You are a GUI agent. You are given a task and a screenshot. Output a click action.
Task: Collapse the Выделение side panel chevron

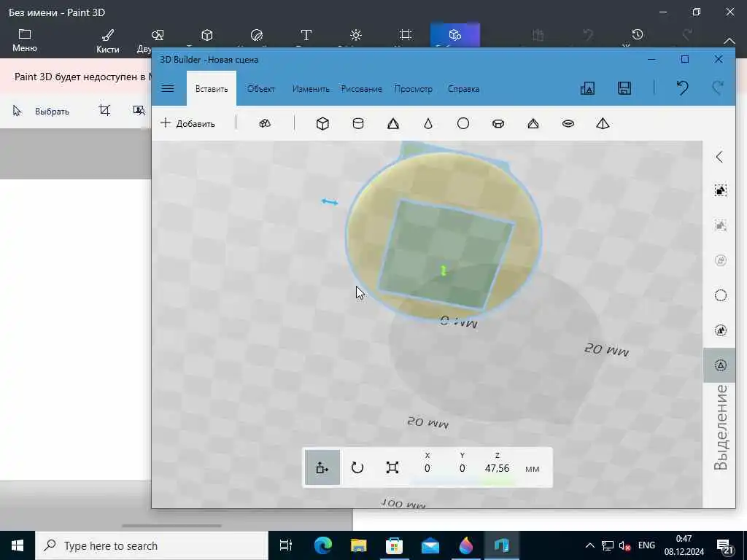click(720, 157)
